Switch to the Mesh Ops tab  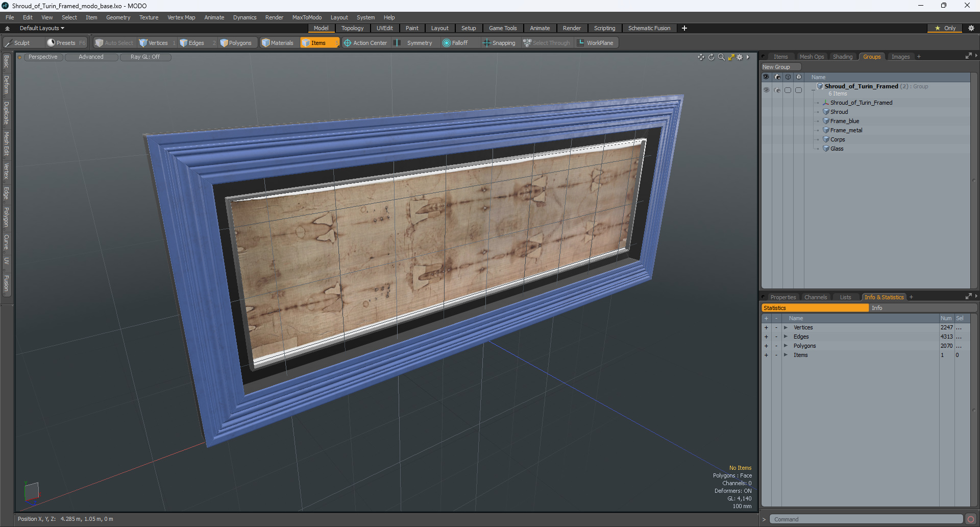[812, 57]
